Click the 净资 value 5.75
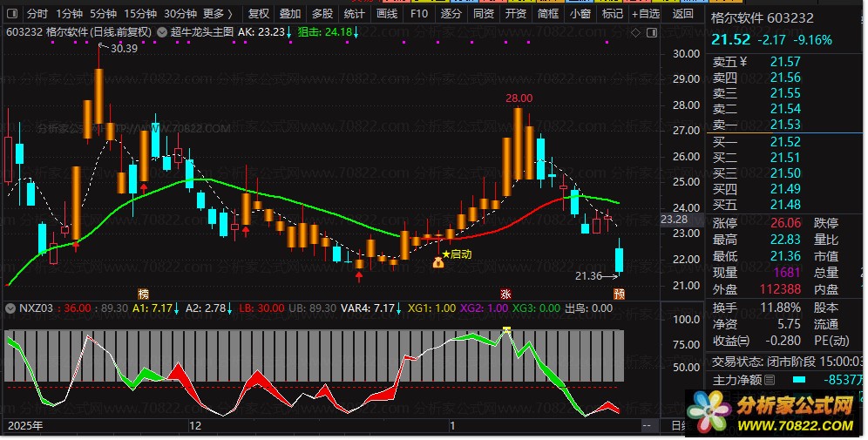868x440 pixels. 789,324
